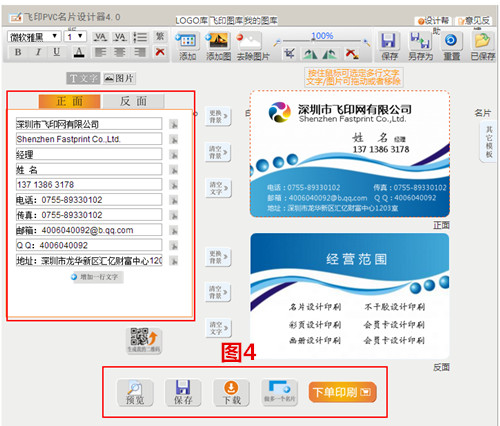Click the 下单印刷 order print button
Screen dimensions: 500x426
342,392
